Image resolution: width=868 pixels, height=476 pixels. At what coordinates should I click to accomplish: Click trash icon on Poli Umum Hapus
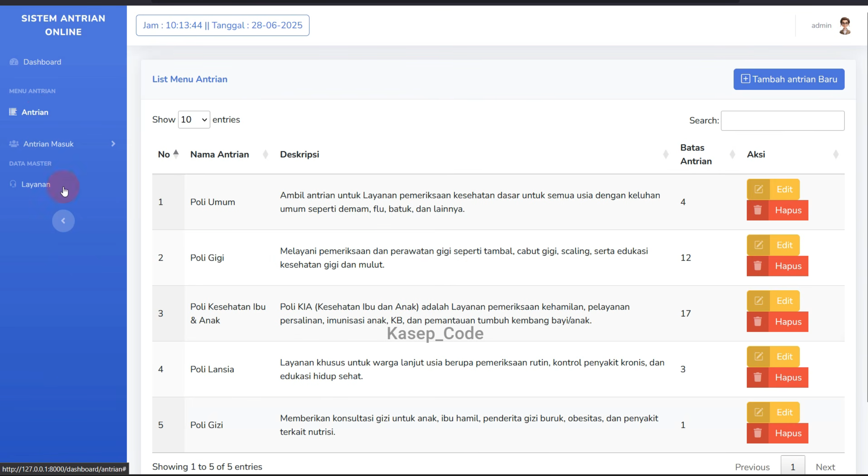tap(758, 210)
